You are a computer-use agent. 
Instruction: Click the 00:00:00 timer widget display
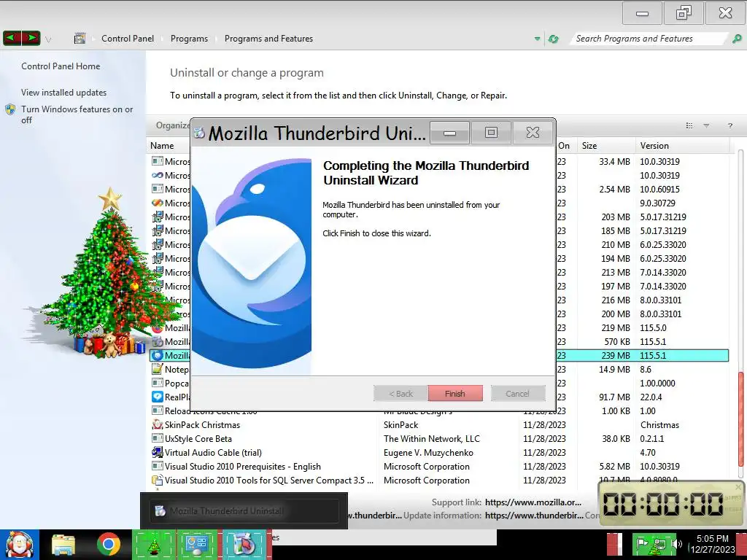point(662,504)
